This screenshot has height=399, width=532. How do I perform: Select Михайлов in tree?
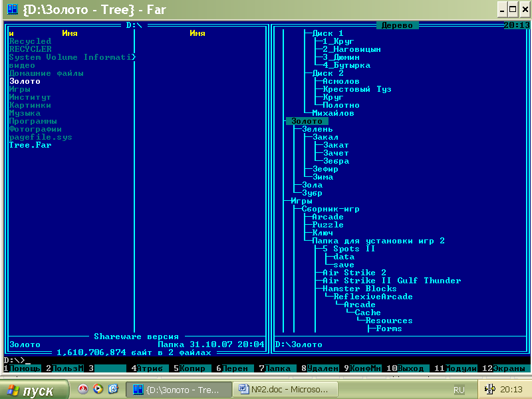coord(333,113)
